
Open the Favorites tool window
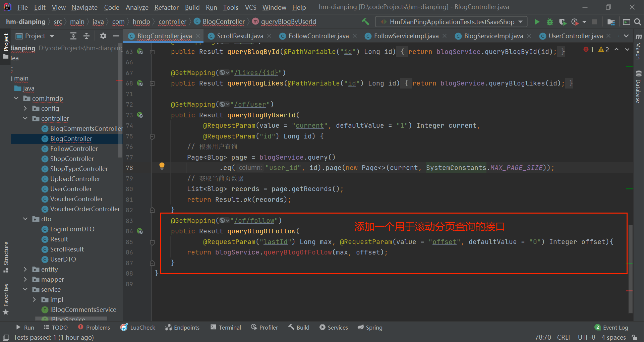[6, 299]
